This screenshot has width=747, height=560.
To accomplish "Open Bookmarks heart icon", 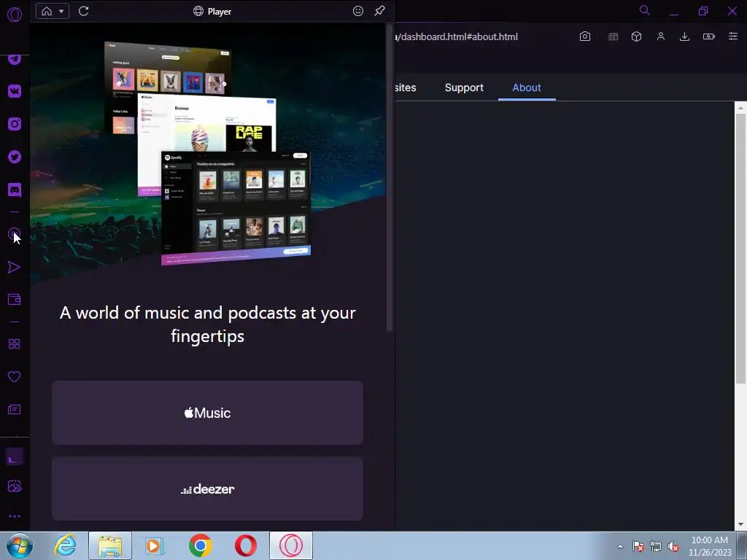I will pos(15,377).
